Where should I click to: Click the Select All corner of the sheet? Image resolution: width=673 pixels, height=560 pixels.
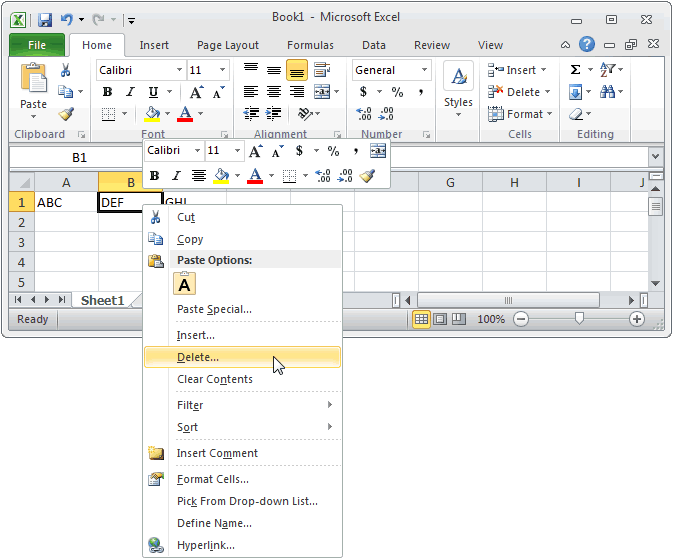22,182
